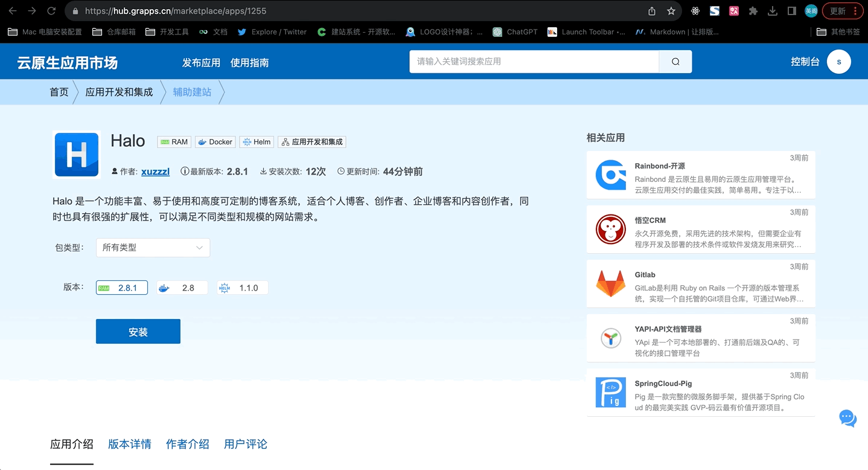
Task: Click the browser forward arrow
Action: click(32, 11)
